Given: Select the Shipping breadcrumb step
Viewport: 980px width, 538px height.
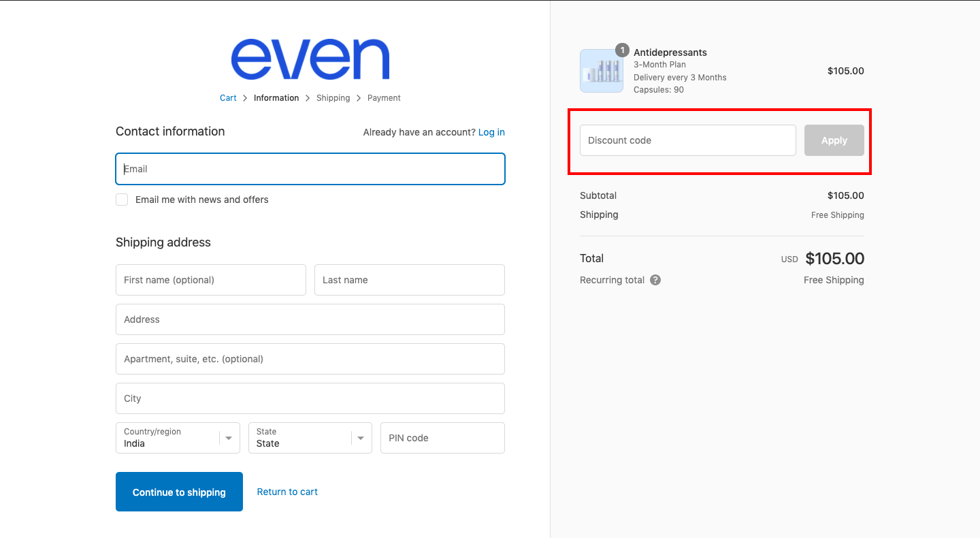Looking at the screenshot, I should coord(333,98).
